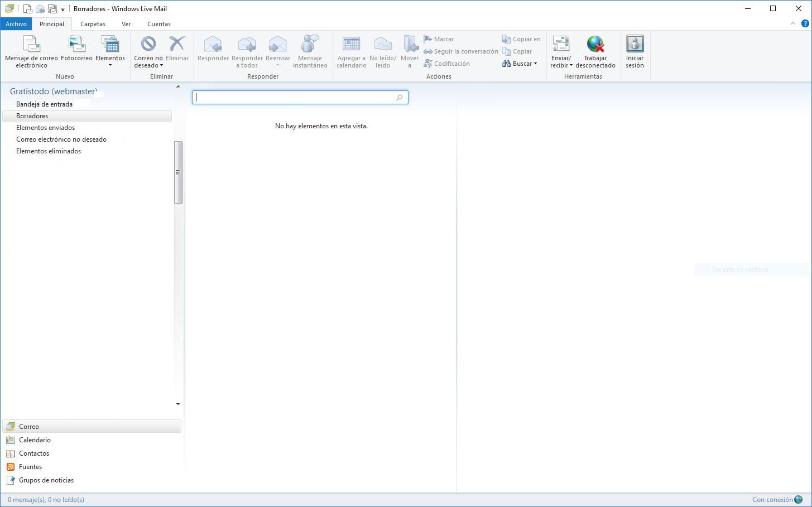
Task: Switch to the Carpetas tab
Action: [x=93, y=24]
